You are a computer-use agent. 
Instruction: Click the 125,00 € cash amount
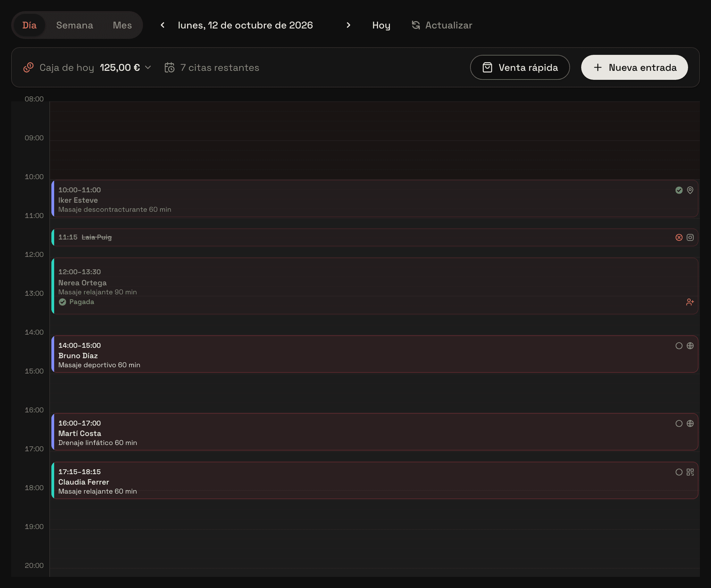(120, 67)
